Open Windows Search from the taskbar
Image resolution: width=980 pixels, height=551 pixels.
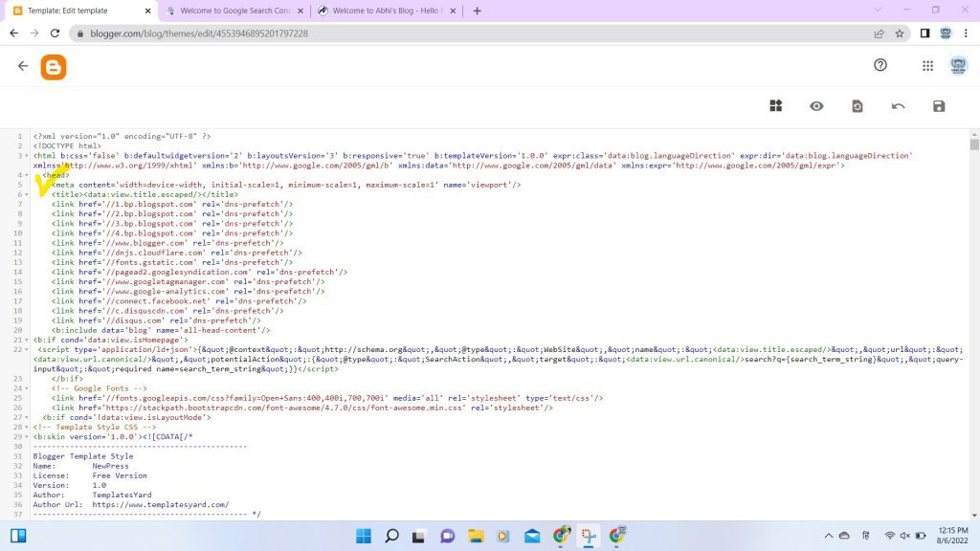click(391, 536)
